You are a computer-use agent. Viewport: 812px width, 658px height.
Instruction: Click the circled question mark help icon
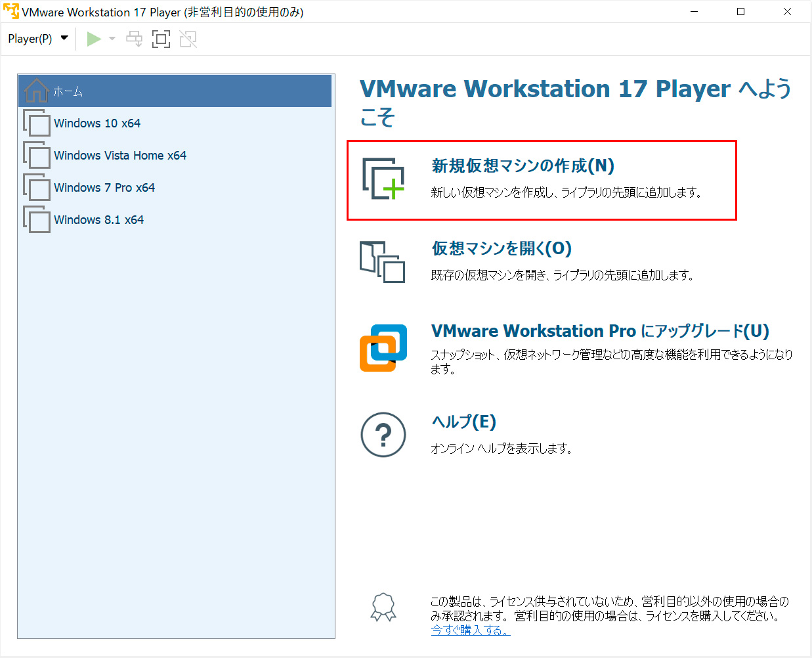(383, 434)
